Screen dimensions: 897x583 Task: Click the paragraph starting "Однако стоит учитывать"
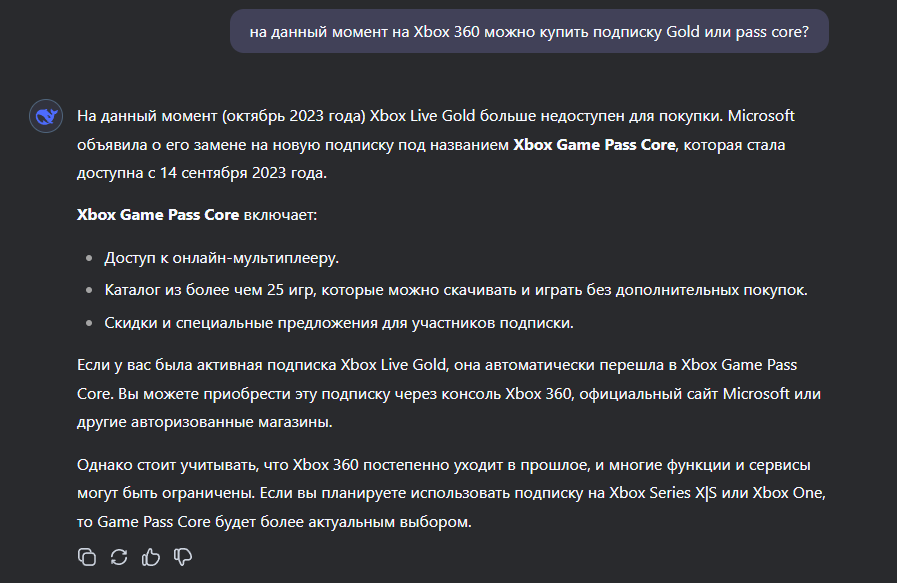tap(451, 493)
